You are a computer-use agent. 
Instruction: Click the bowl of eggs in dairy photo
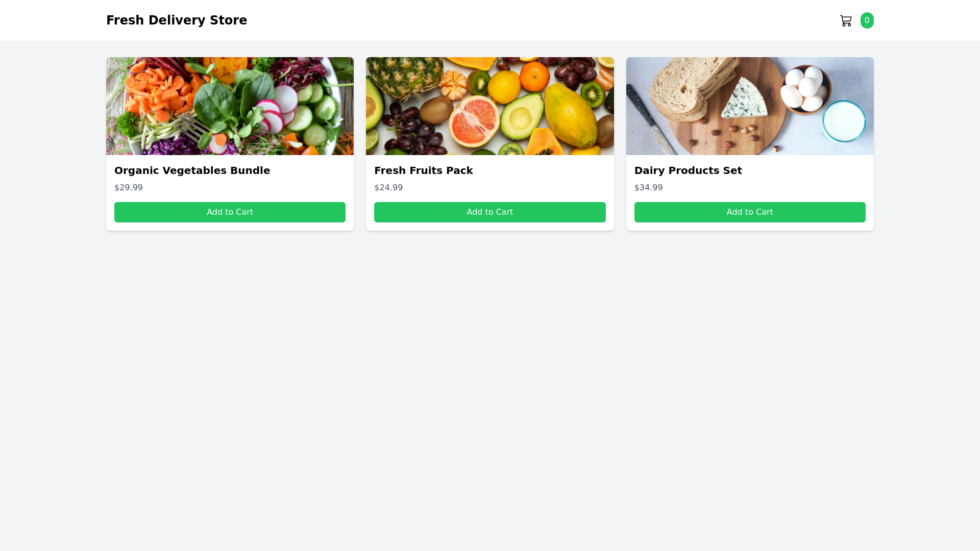coord(804,88)
